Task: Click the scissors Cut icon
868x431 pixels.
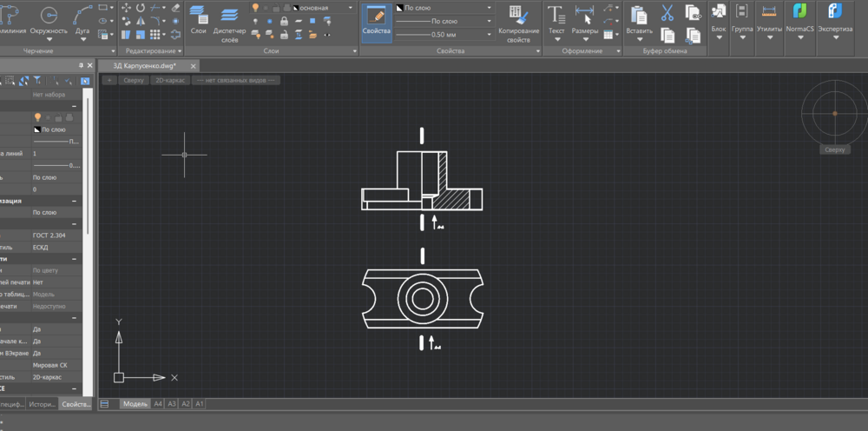Action: (x=667, y=13)
